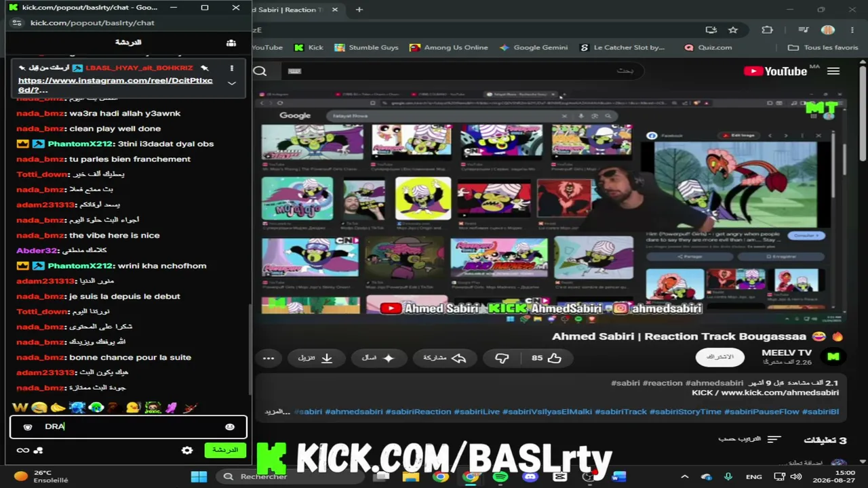This screenshot has width=868, height=488.
Task: Show hidden system tray icons
Action: [684, 476]
